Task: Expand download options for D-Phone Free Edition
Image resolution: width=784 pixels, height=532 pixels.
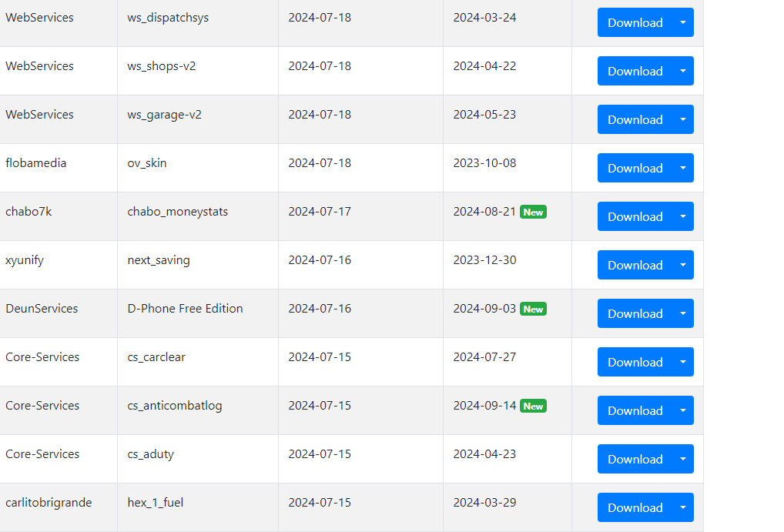Action: coord(683,313)
